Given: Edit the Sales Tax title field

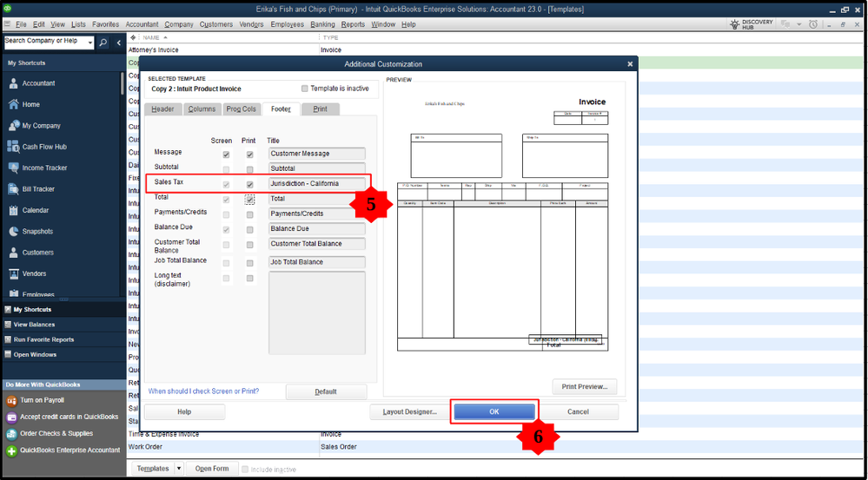Looking at the screenshot, I should pyautogui.click(x=317, y=184).
